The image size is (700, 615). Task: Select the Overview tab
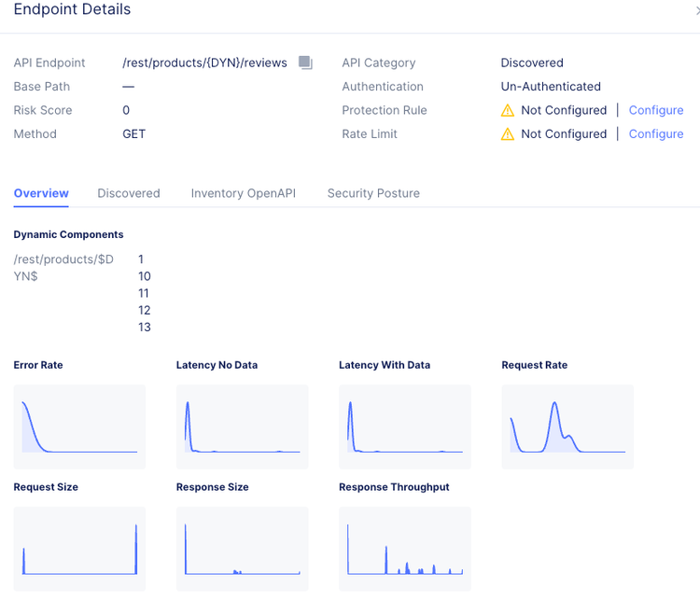click(x=41, y=193)
